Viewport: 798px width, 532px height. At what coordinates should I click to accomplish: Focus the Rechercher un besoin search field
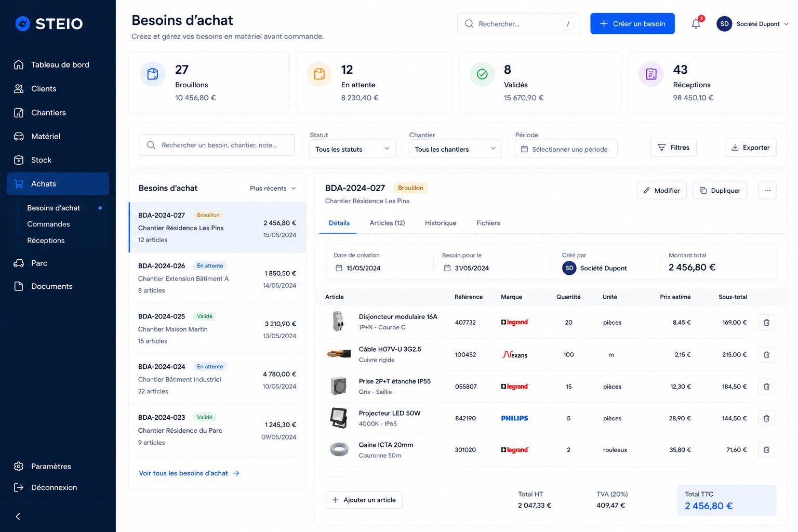(217, 145)
